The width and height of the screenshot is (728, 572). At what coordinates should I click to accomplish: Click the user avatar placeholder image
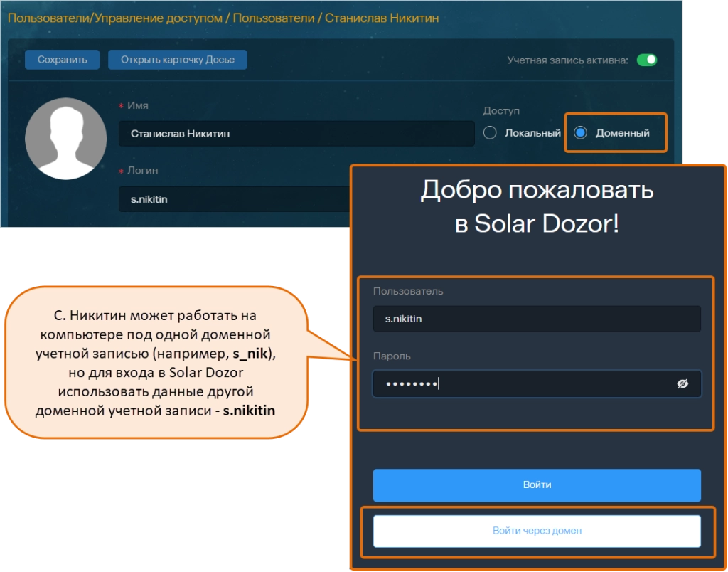[x=66, y=139]
